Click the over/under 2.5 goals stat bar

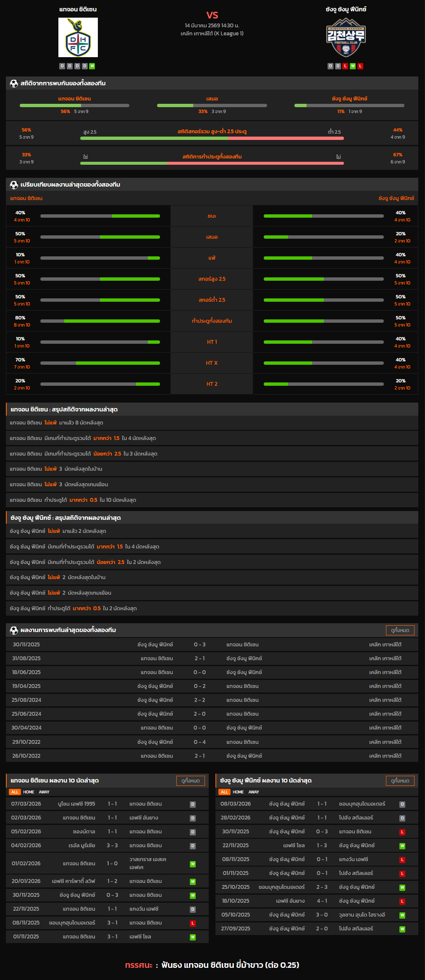(x=212, y=138)
